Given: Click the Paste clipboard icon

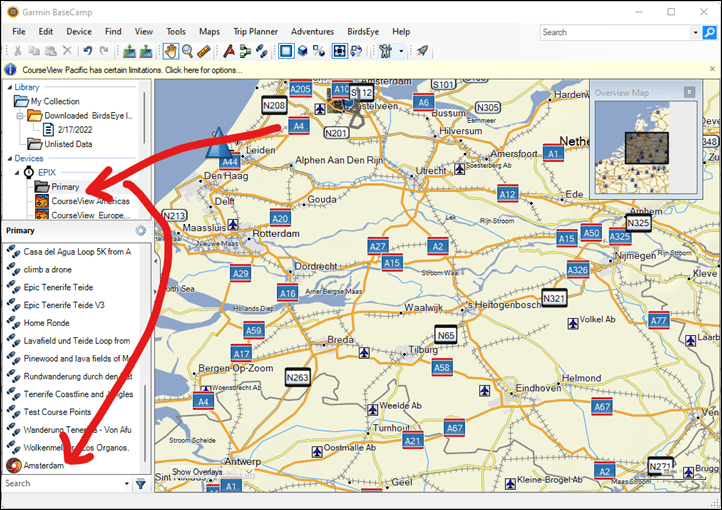Looking at the screenshot, I should coord(51,51).
